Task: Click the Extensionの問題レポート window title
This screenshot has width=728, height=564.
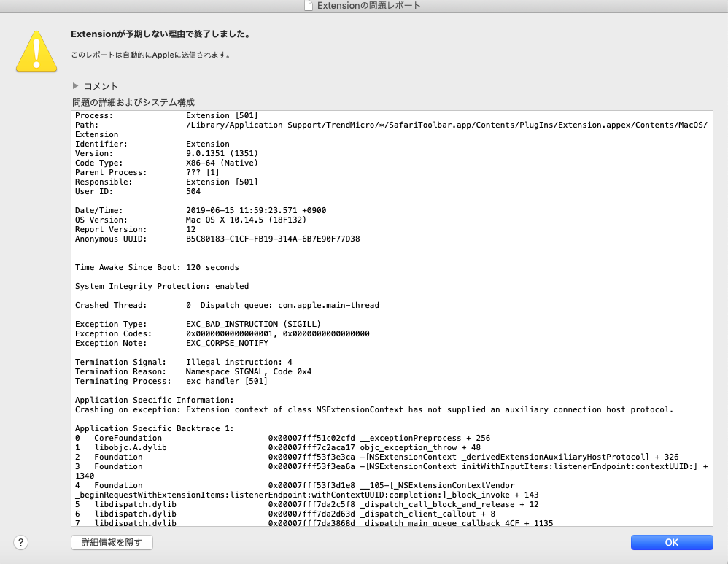Action: (369, 6)
